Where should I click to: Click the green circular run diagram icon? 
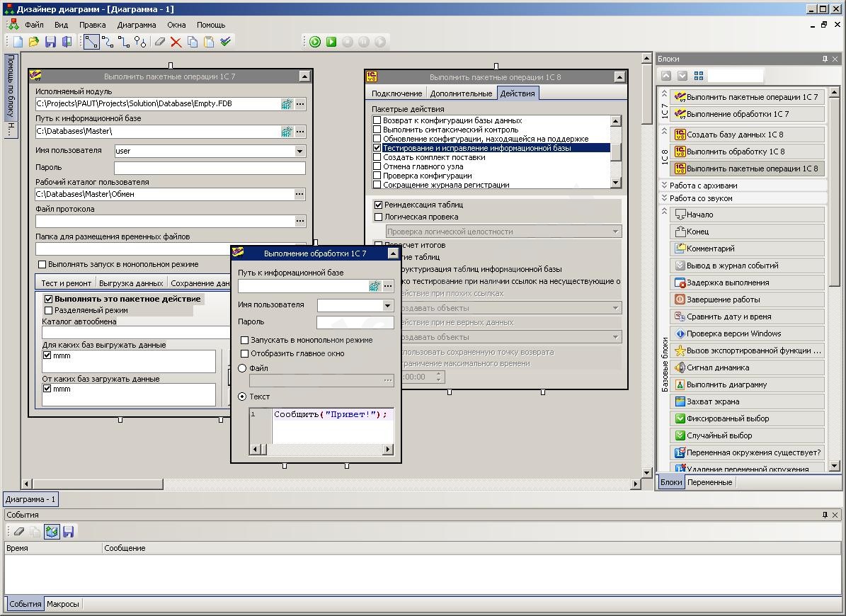tap(315, 42)
